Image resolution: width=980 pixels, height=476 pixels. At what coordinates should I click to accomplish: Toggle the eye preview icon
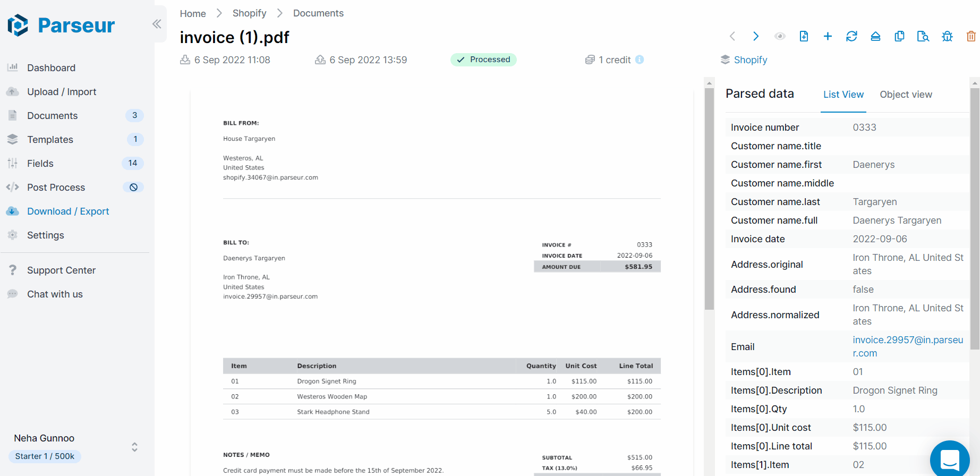click(x=780, y=36)
